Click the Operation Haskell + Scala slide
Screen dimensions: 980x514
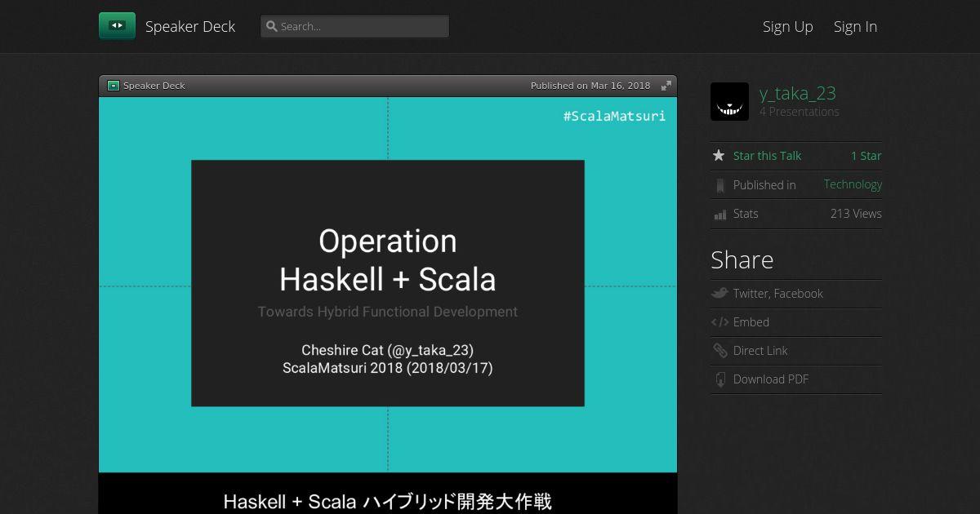(388, 284)
